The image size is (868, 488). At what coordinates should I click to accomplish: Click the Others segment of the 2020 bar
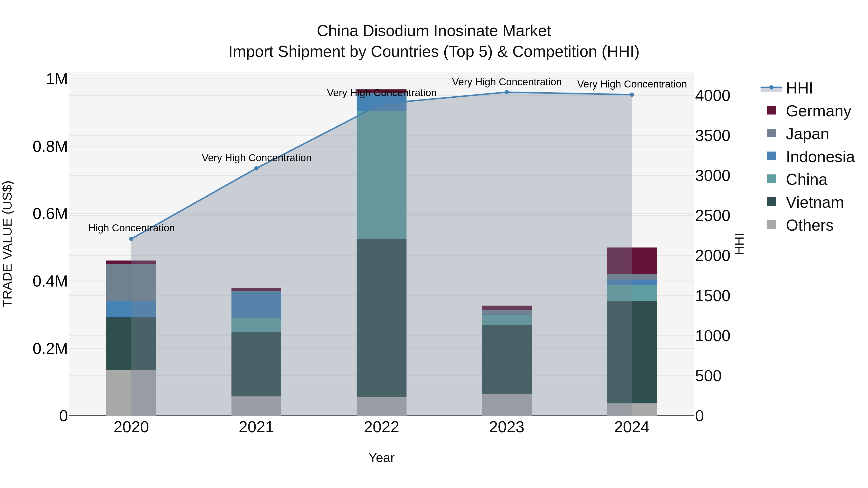tap(131, 393)
